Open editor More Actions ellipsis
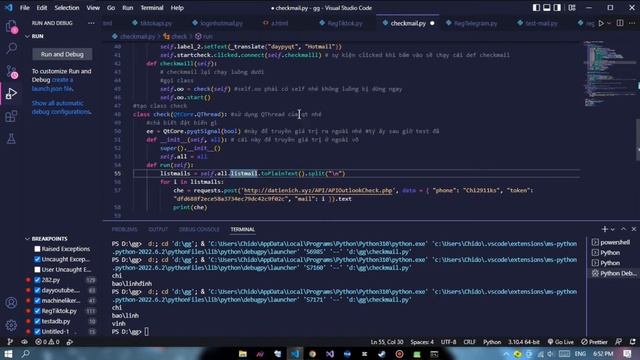Screen dimensions: 640x360 632,23
